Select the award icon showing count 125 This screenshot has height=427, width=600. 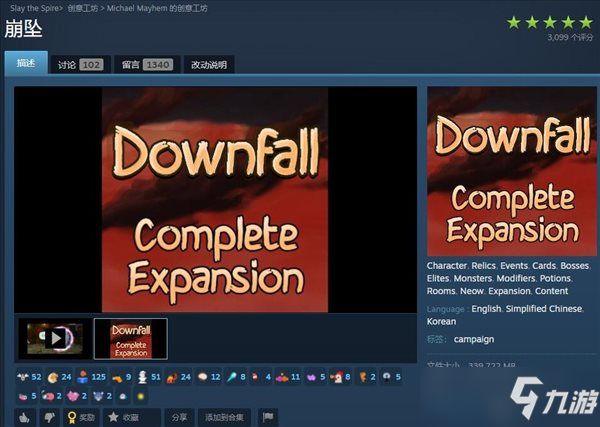point(91,377)
